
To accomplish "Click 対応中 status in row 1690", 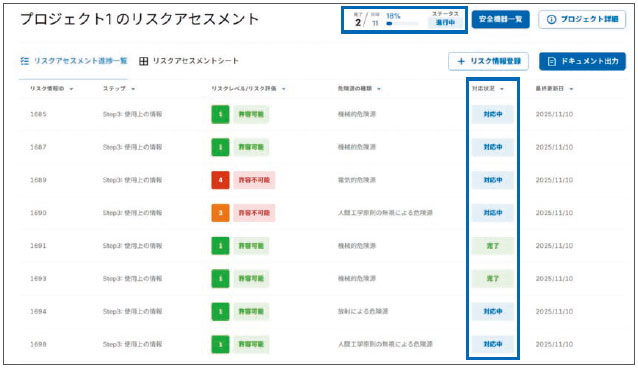I will click(x=493, y=213).
